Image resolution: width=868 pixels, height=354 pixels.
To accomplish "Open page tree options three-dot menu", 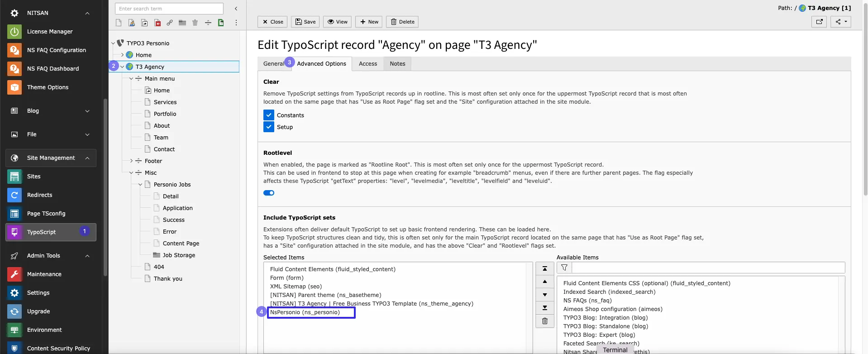I will pyautogui.click(x=236, y=23).
